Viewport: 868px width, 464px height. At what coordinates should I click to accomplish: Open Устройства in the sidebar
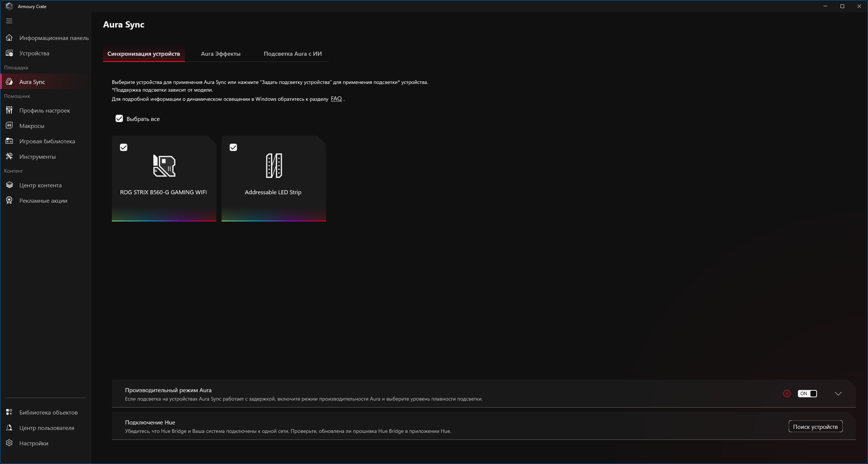(46, 53)
